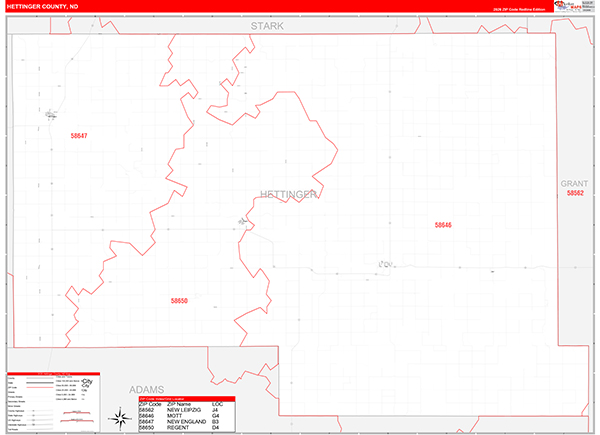Click the NEW LEIPZIG row in ZIP index
Screen dimensions: 600x435
pyautogui.click(x=187, y=410)
